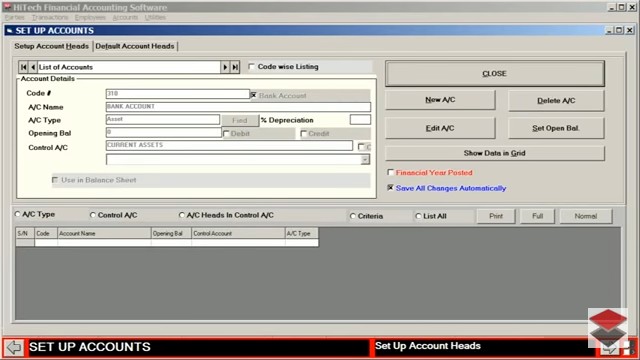The height and width of the screenshot is (360, 640).
Task: Click the Print button
Action: click(x=496, y=216)
